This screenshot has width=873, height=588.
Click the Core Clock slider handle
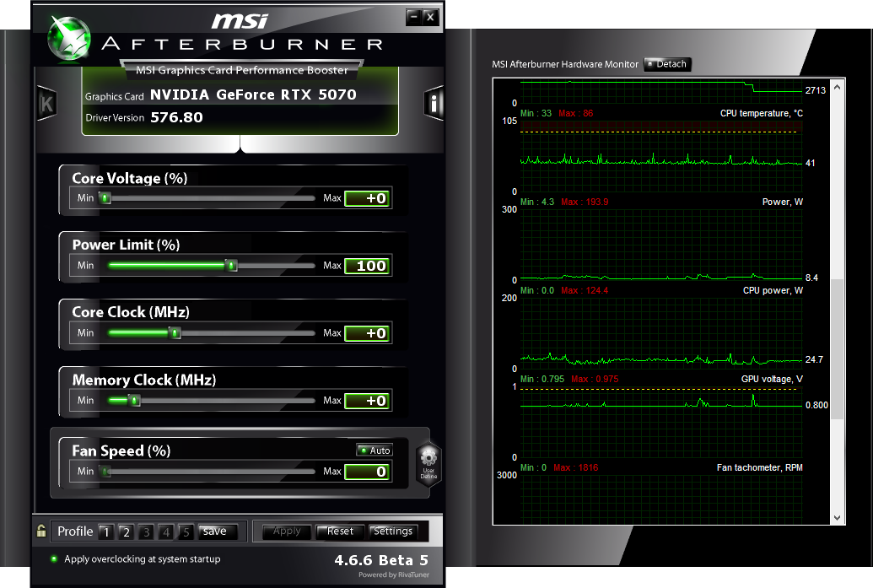tap(175, 333)
